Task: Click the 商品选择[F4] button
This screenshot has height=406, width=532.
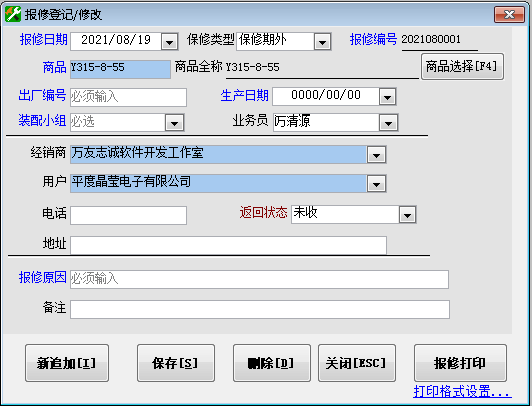Action: [x=462, y=66]
